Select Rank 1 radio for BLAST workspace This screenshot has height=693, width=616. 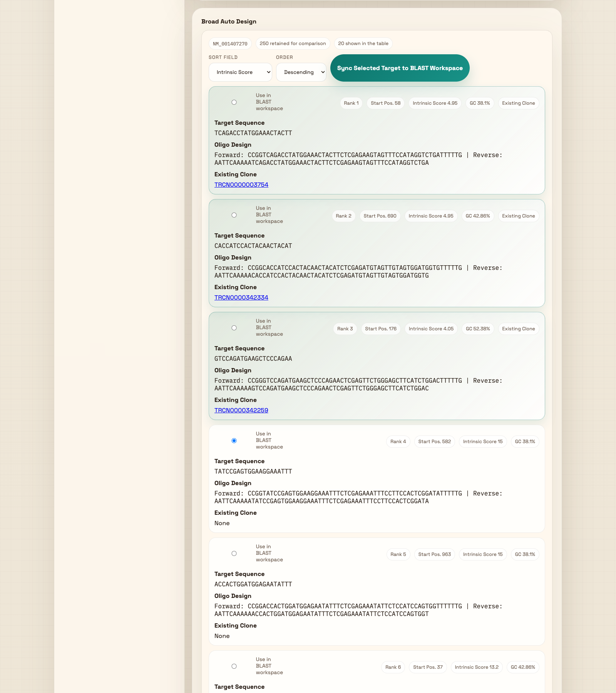click(x=234, y=102)
